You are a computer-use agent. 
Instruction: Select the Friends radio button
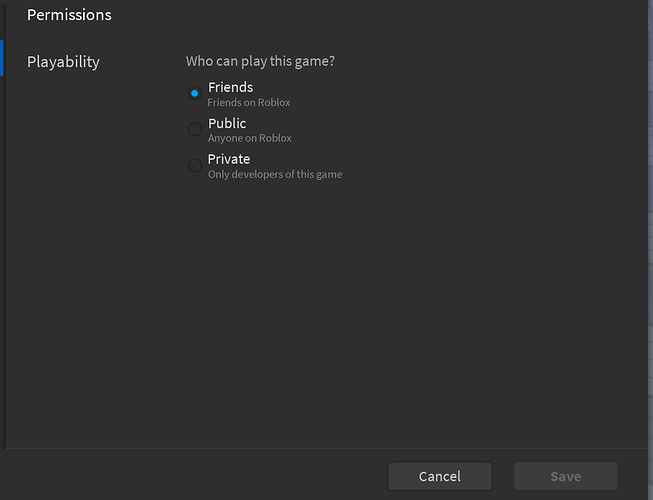194,93
